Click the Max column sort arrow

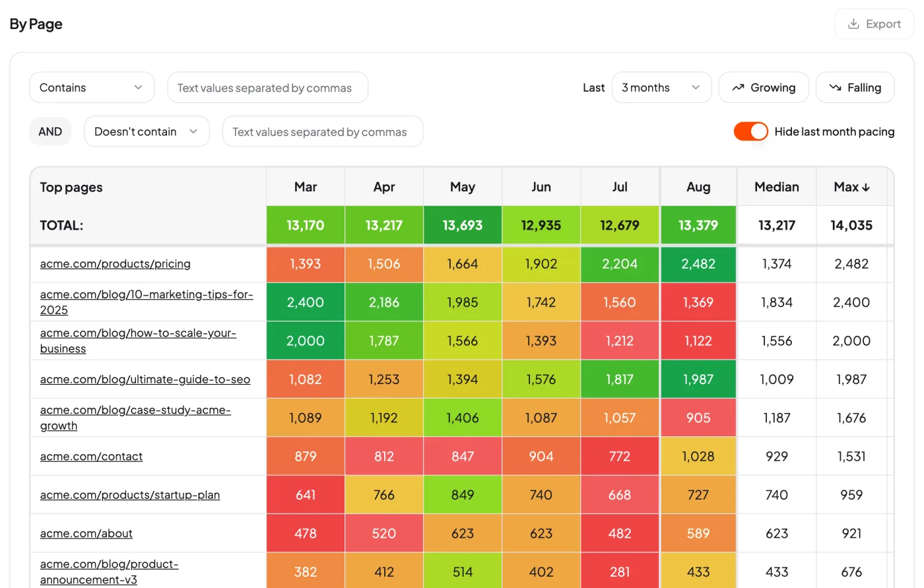coord(866,187)
